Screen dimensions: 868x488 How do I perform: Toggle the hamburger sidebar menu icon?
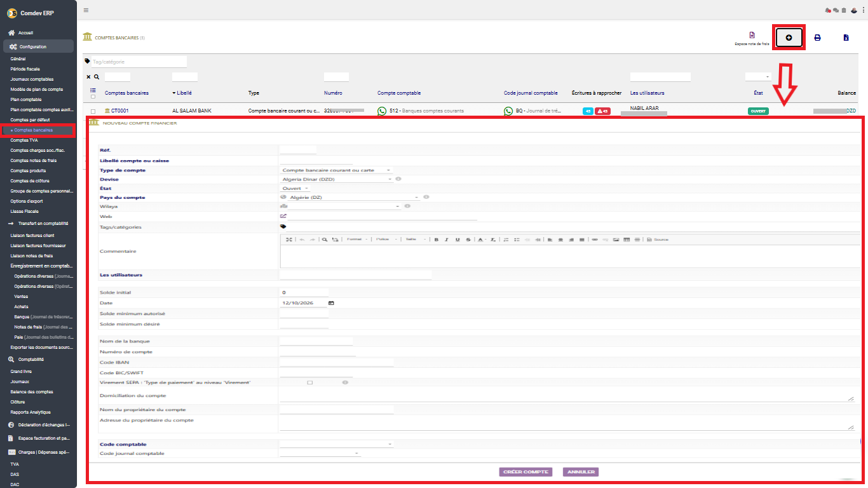pyautogui.click(x=86, y=10)
